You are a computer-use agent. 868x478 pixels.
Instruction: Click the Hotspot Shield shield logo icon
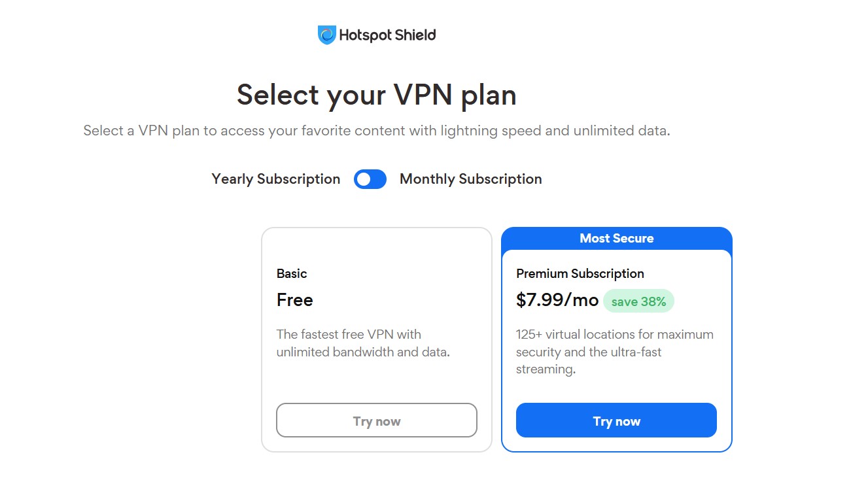click(326, 35)
